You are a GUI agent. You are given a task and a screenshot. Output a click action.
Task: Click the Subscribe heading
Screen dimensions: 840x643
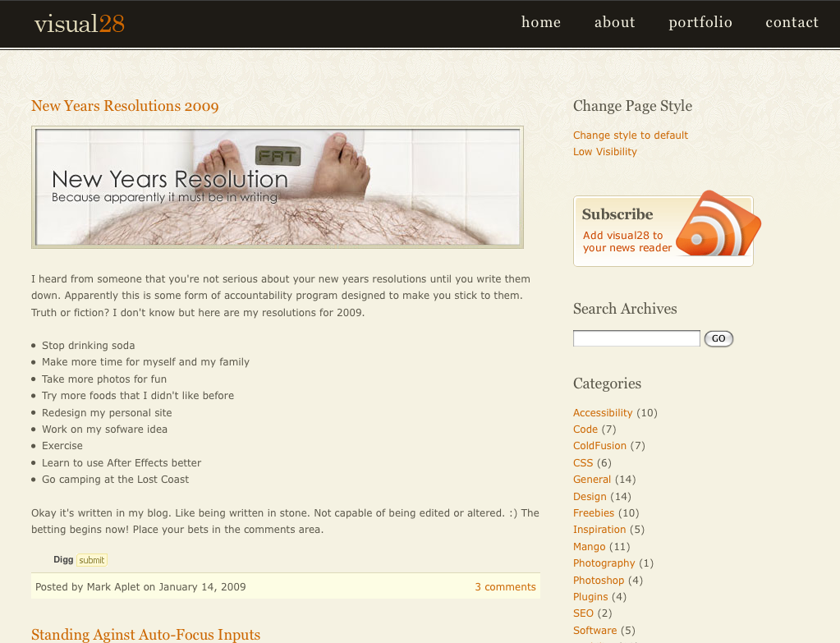tap(617, 214)
